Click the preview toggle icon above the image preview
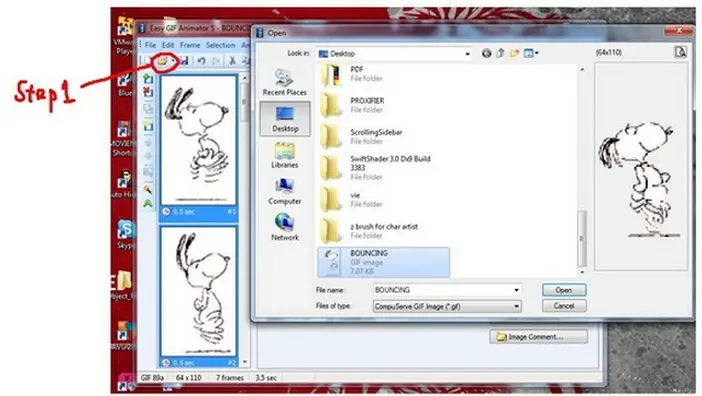This screenshot has width=702, height=396. (x=680, y=52)
